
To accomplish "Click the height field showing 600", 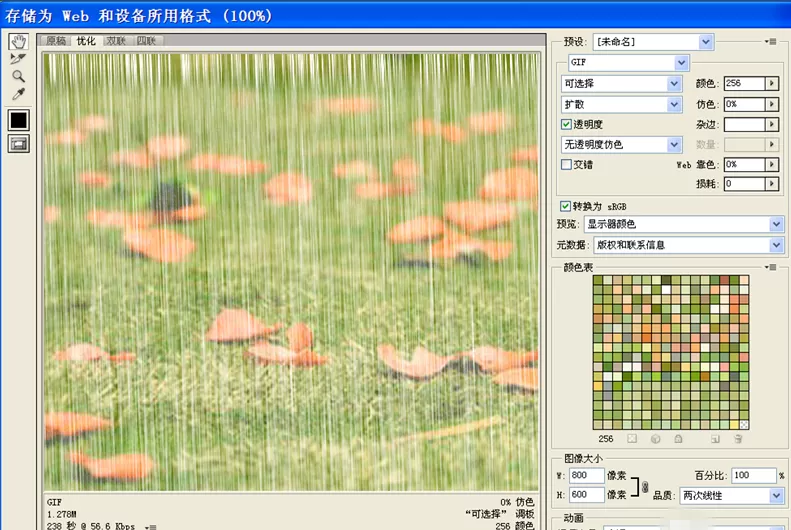I will (x=587, y=495).
